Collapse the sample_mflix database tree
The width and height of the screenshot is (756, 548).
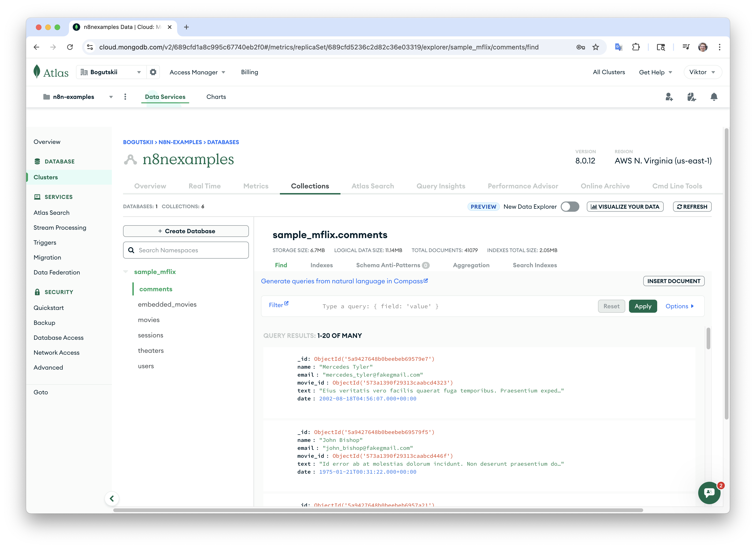[126, 272]
